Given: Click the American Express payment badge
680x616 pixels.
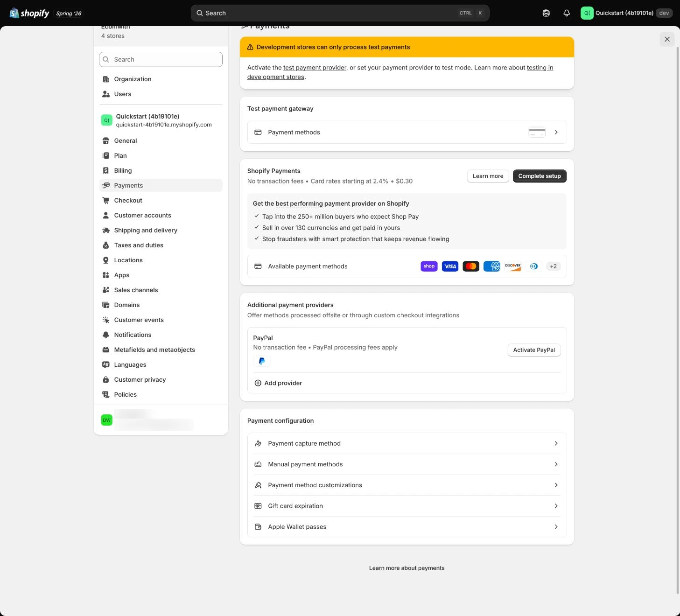Looking at the screenshot, I should pyautogui.click(x=492, y=266).
